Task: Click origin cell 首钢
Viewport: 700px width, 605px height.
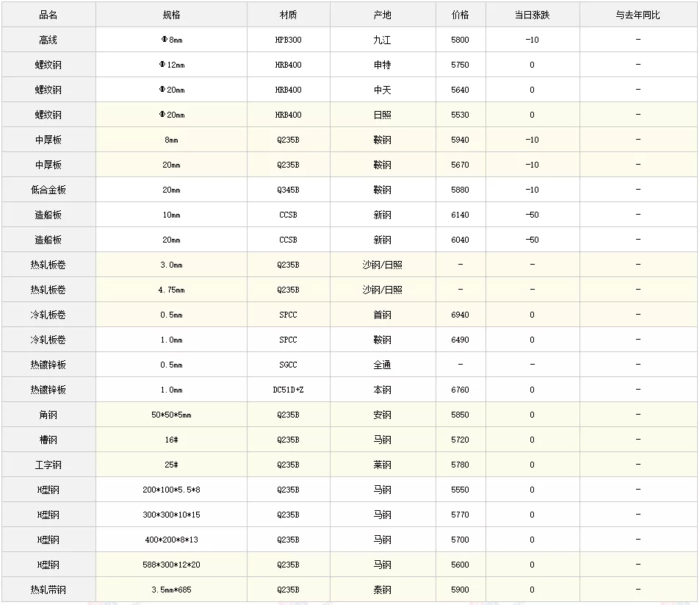Action: pos(383,315)
